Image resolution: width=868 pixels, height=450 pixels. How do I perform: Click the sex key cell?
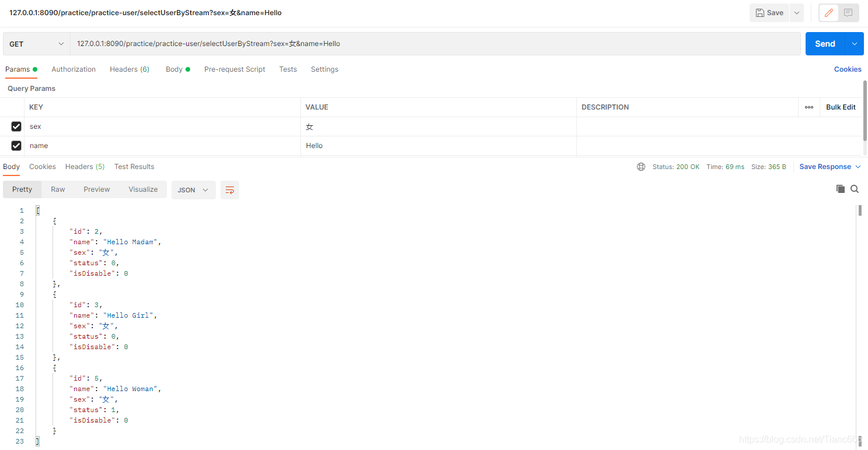(163, 126)
